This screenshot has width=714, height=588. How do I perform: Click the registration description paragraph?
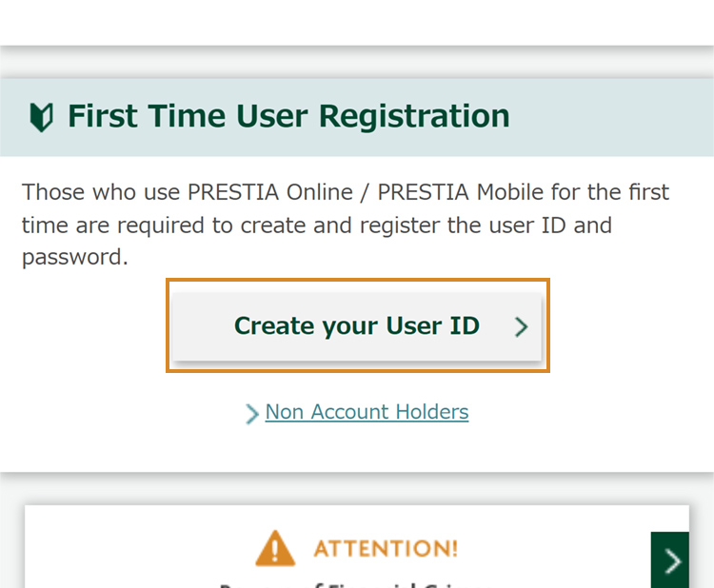coord(346,225)
